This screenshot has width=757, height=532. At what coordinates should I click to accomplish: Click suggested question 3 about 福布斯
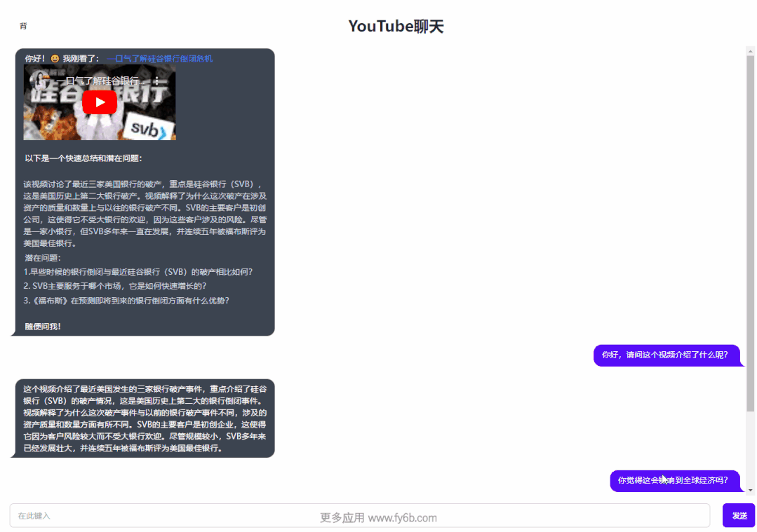coord(126,301)
